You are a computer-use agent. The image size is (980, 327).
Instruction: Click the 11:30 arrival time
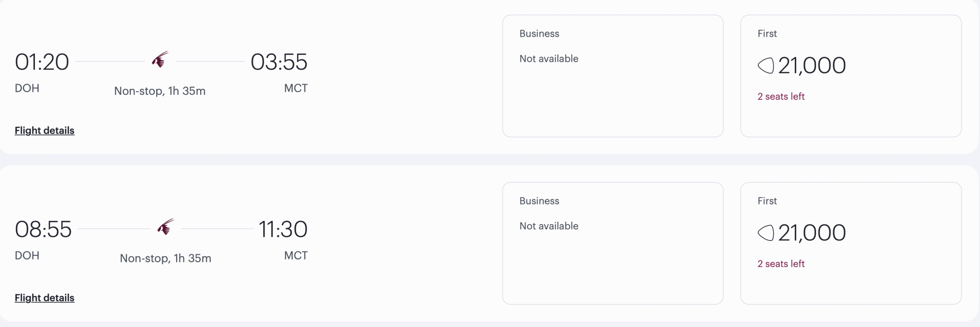(x=283, y=229)
